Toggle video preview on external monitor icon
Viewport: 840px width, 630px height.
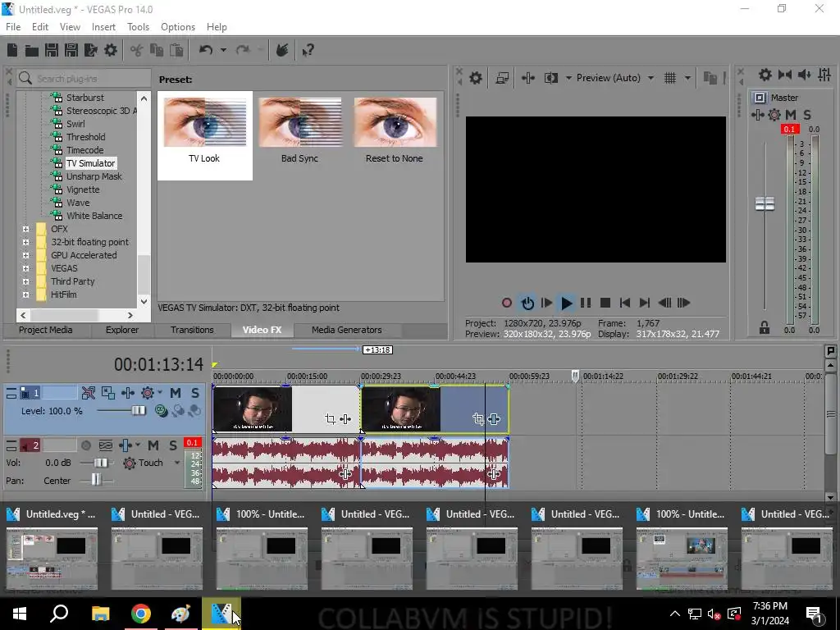pyautogui.click(x=502, y=78)
